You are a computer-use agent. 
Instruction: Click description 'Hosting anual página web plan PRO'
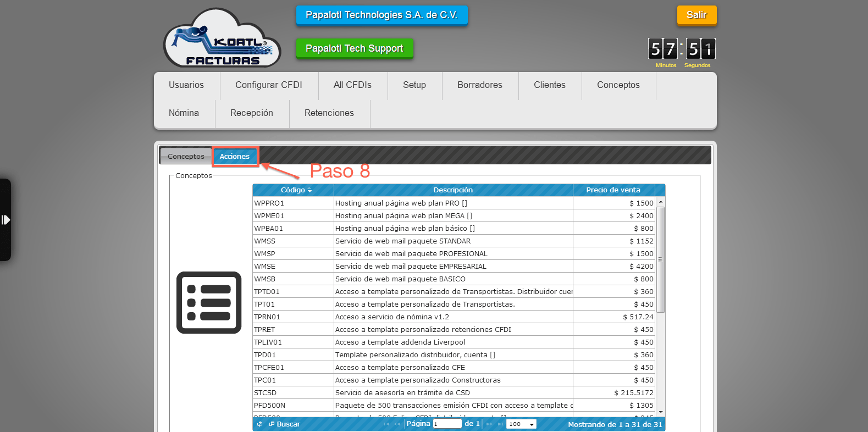(401, 203)
